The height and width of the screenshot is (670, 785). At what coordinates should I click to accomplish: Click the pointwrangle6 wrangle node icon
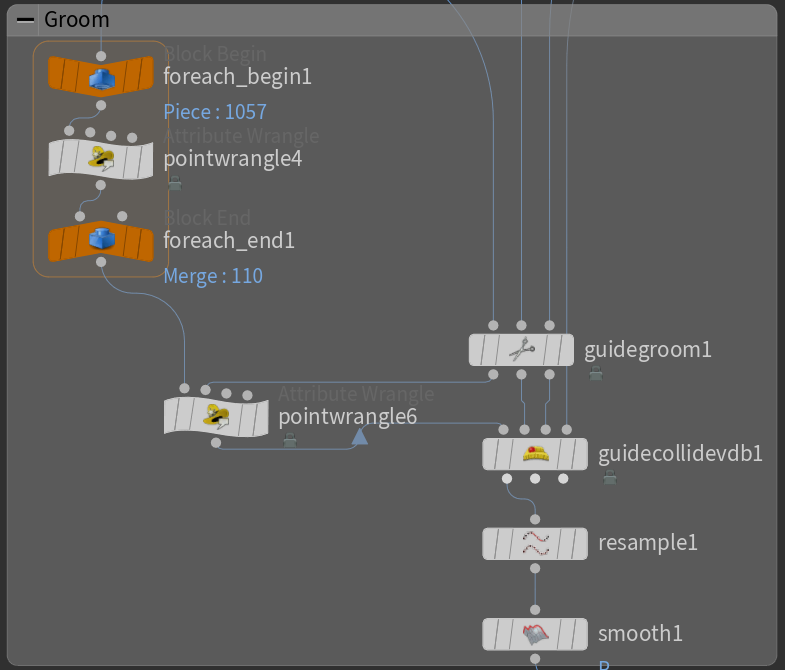[216, 415]
